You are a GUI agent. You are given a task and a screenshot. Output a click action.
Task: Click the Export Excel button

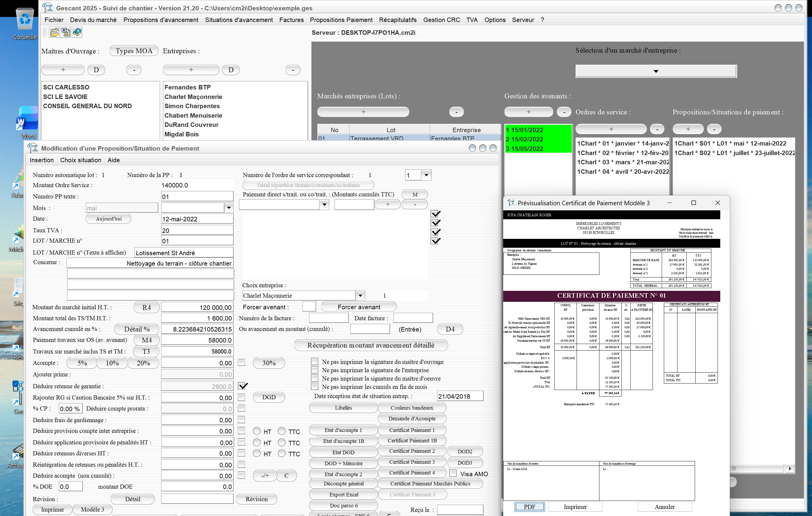point(344,494)
